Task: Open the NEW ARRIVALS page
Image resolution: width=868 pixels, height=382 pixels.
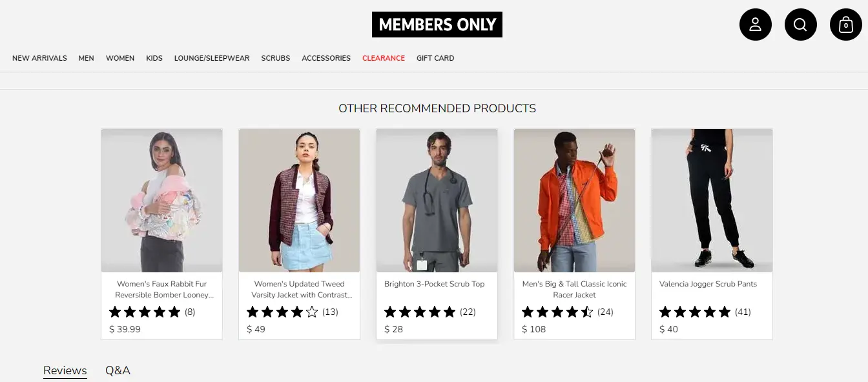Action: (39, 58)
